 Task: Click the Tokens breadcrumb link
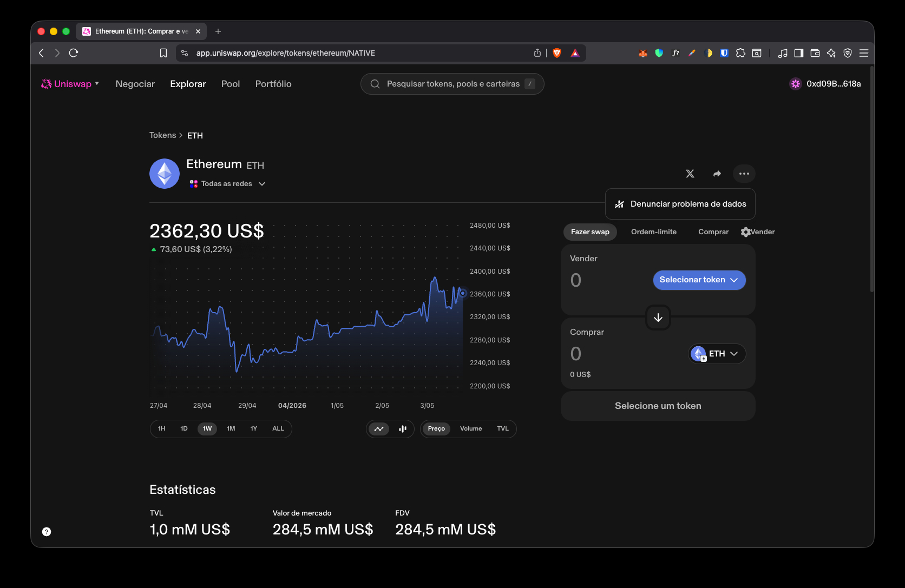(162, 135)
